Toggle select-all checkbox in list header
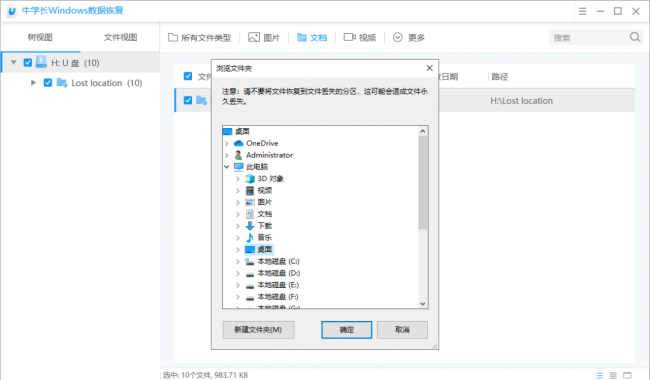650x380 pixels. [188, 76]
